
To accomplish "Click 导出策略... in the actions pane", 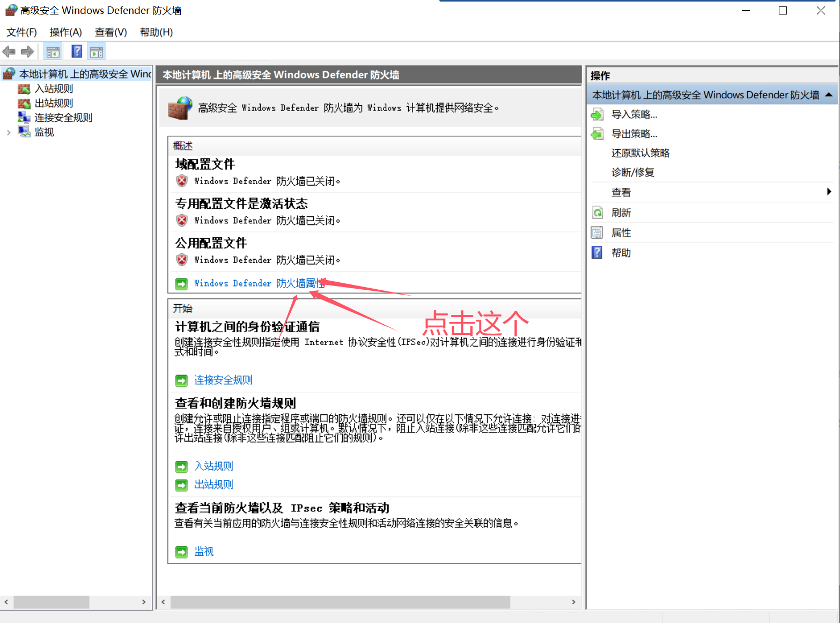I will (x=634, y=134).
